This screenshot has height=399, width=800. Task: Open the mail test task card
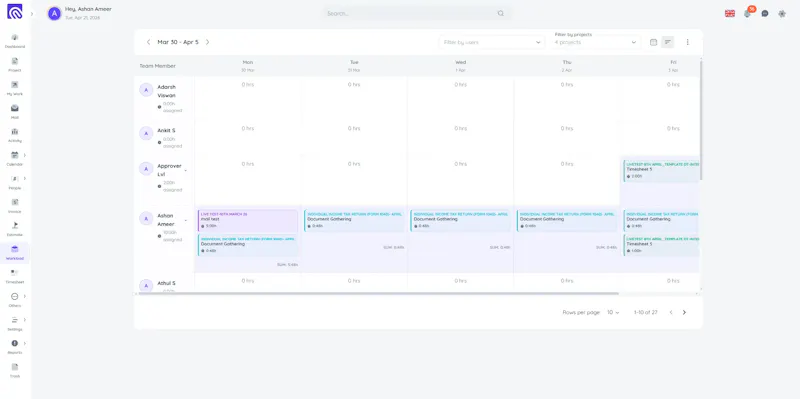pyautogui.click(x=248, y=221)
